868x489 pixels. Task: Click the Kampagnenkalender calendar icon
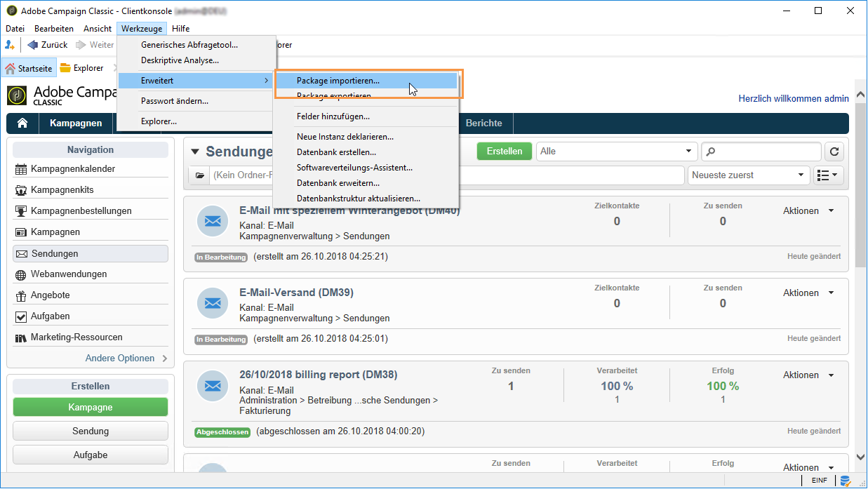click(21, 169)
